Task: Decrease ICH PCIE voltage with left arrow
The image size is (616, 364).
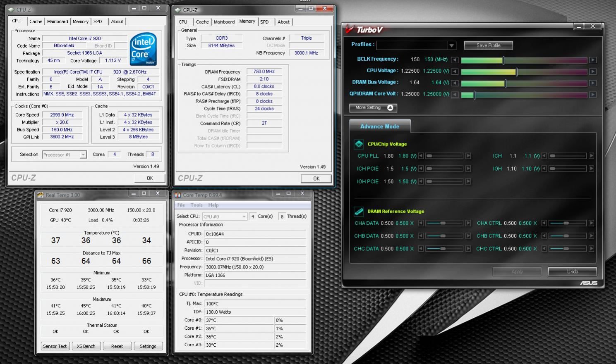Action: click(x=421, y=169)
